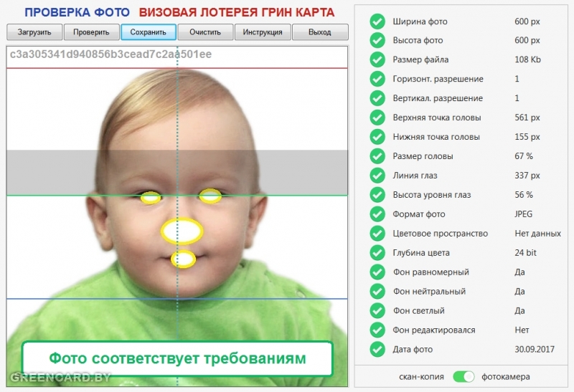Click the file hash name above photo
The image size is (574, 392).
(x=110, y=54)
